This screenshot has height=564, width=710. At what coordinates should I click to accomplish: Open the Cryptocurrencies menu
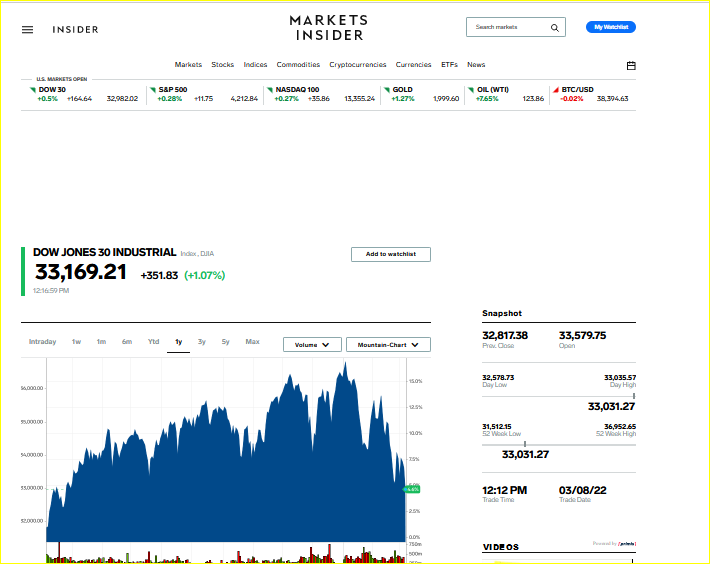[x=358, y=65]
